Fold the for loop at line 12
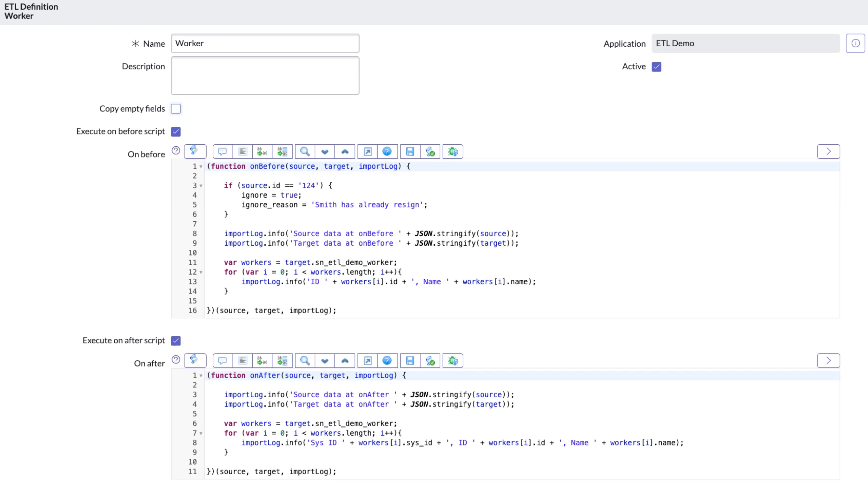This screenshot has width=868, height=488. tap(201, 272)
